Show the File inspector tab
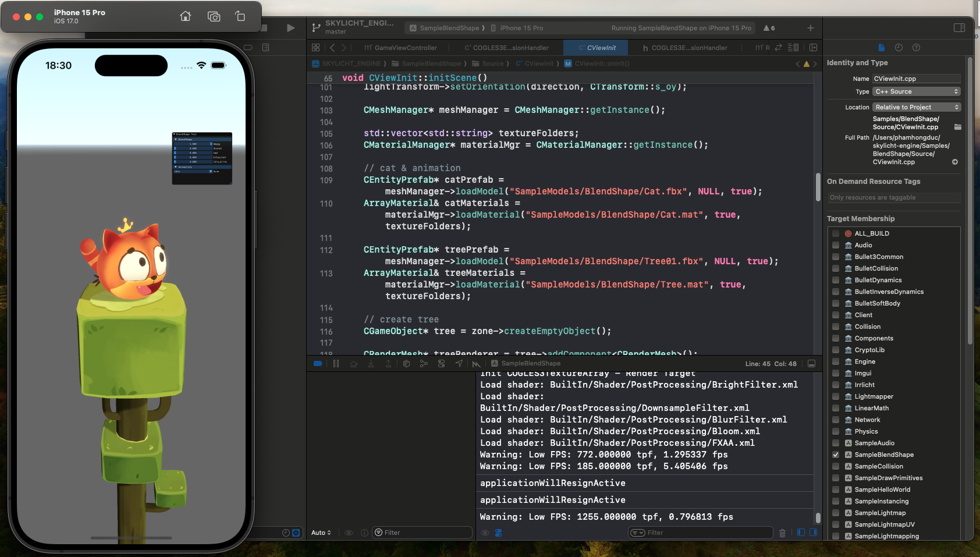The width and height of the screenshot is (980, 557). (881, 48)
